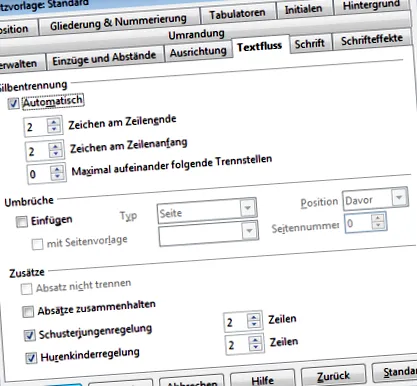417x386 pixels.
Task: Switch to the Tabulatoren tab
Action: coord(237,14)
